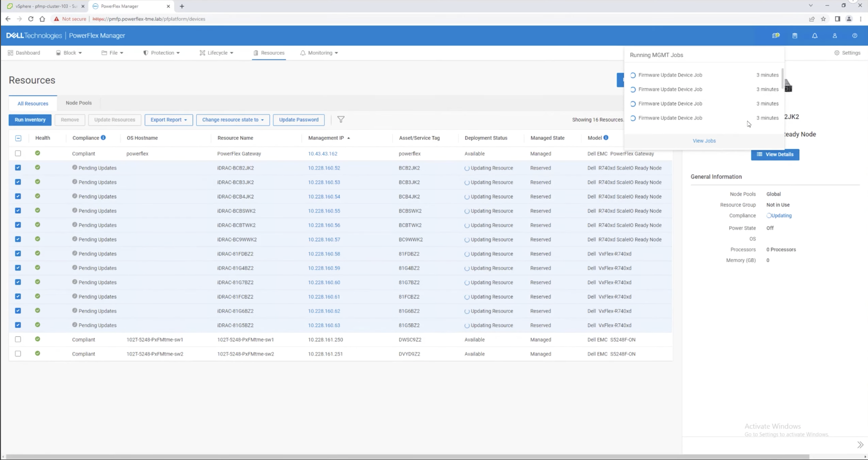Open the 10.43.43.162 management IP link
The image size is (868, 460).
click(323, 154)
